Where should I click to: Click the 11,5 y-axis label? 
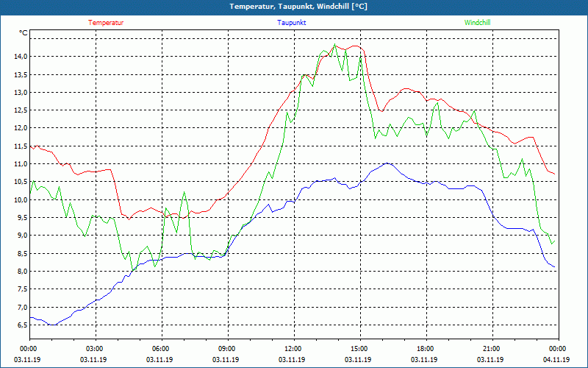[x=21, y=146]
